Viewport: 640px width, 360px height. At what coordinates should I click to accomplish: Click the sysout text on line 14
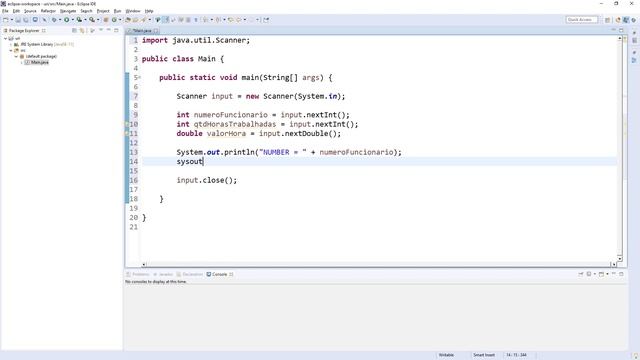coord(189,162)
